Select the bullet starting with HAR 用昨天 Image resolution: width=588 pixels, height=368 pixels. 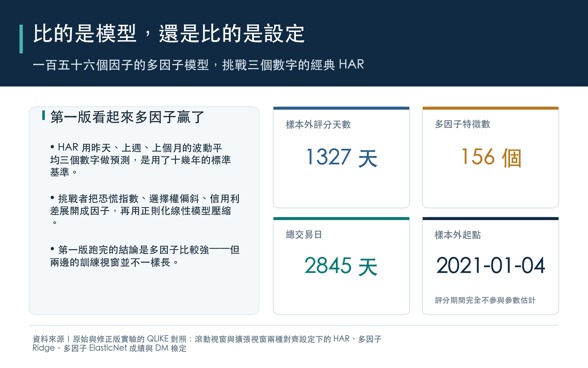pyautogui.click(x=140, y=160)
